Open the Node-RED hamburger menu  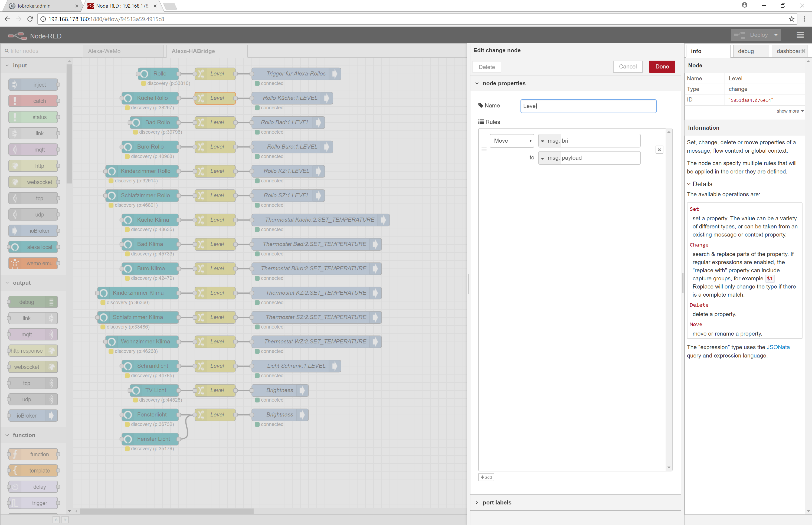(800, 35)
